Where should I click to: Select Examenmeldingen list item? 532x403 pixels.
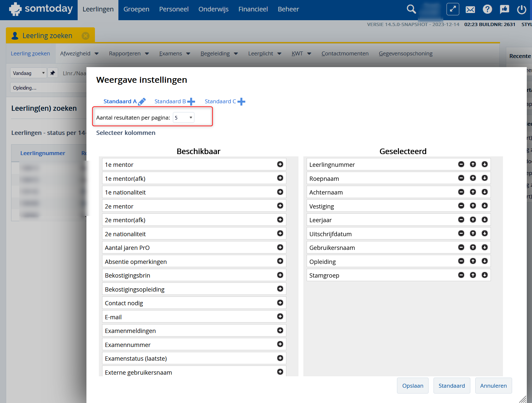pos(194,330)
